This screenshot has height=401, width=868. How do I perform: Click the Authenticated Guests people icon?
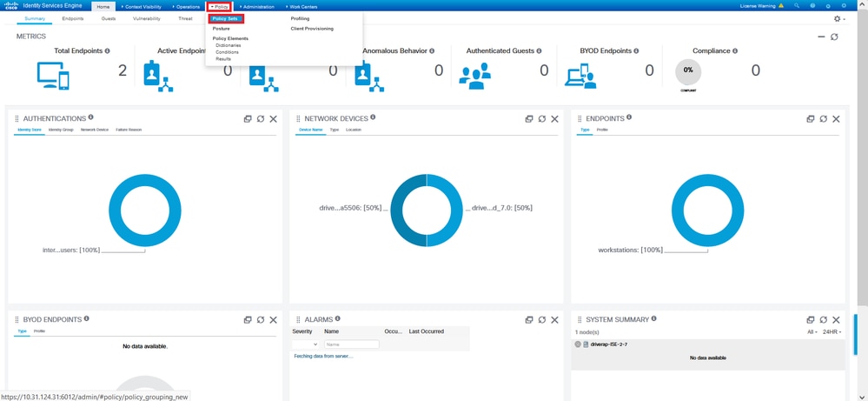pyautogui.click(x=475, y=76)
